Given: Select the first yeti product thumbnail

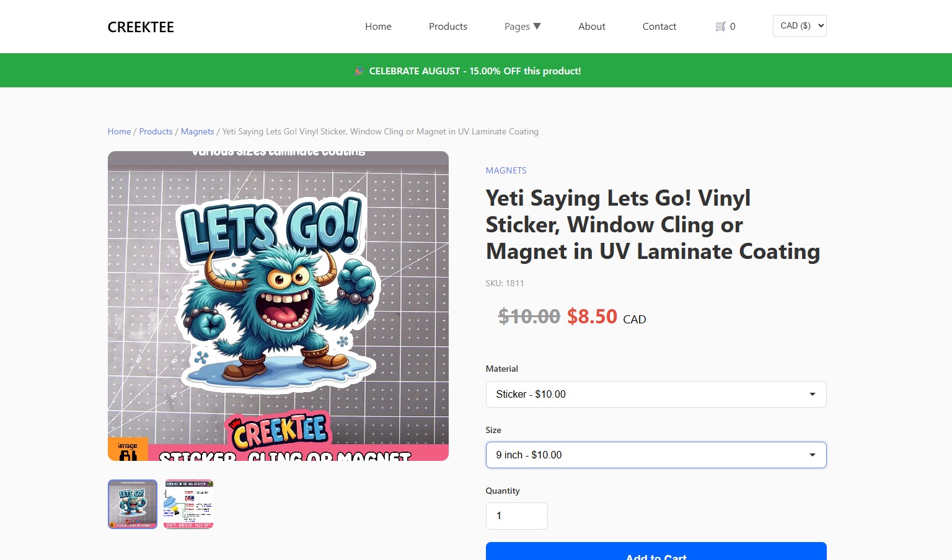Looking at the screenshot, I should 133,504.
